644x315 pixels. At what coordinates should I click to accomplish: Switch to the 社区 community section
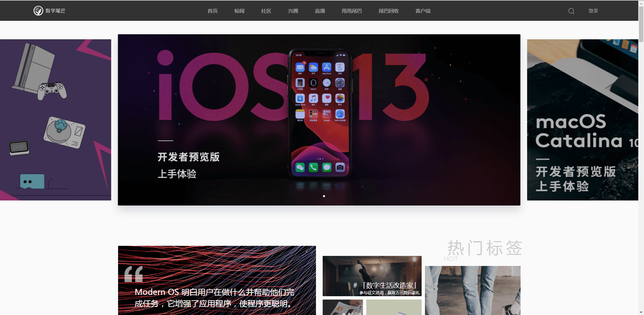point(265,11)
